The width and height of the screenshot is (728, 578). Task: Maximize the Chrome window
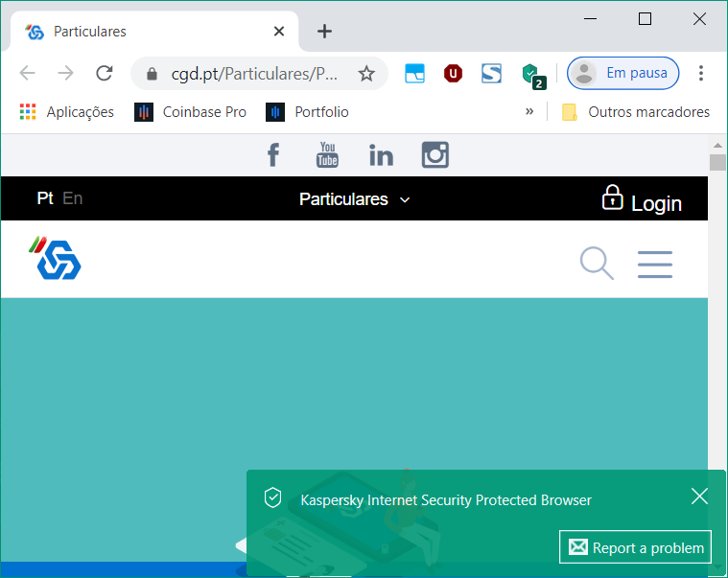645,19
